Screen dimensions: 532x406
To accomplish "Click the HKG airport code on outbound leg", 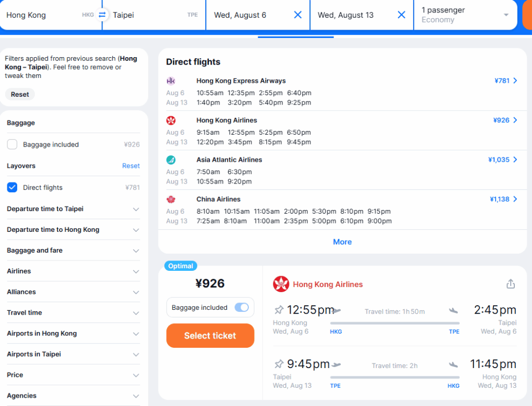I will pyautogui.click(x=336, y=332).
